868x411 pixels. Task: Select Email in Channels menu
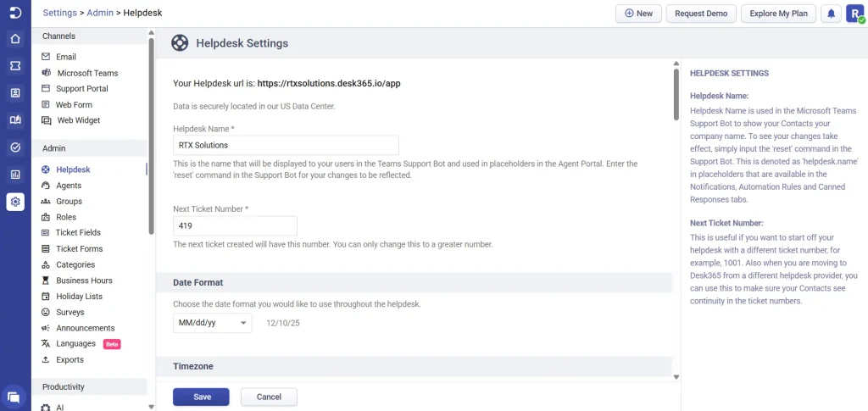[x=66, y=57]
